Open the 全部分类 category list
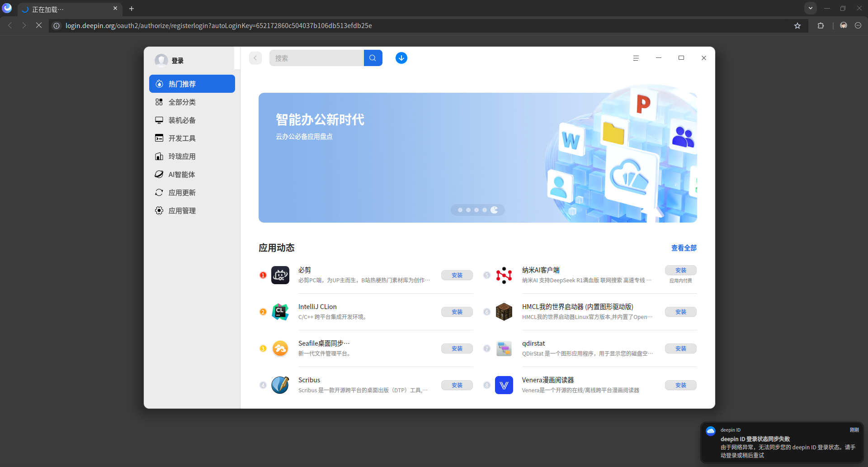This screenshot has width=868, height=467. (x=192, y=102)
